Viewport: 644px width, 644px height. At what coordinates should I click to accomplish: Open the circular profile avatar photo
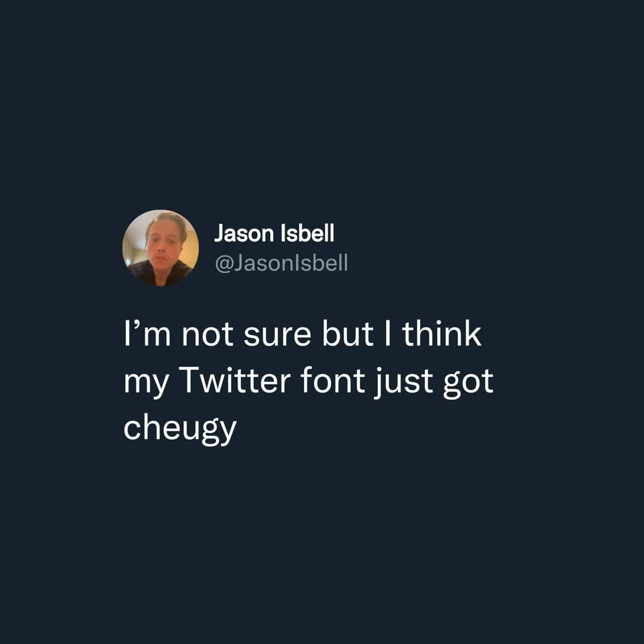point(160,248)
